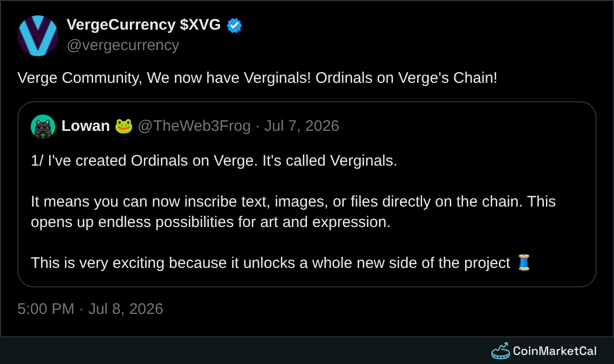Screen dimensions: 614x364
Task: Click the frog emoji beside Lowan
Action: click(124, 126)
